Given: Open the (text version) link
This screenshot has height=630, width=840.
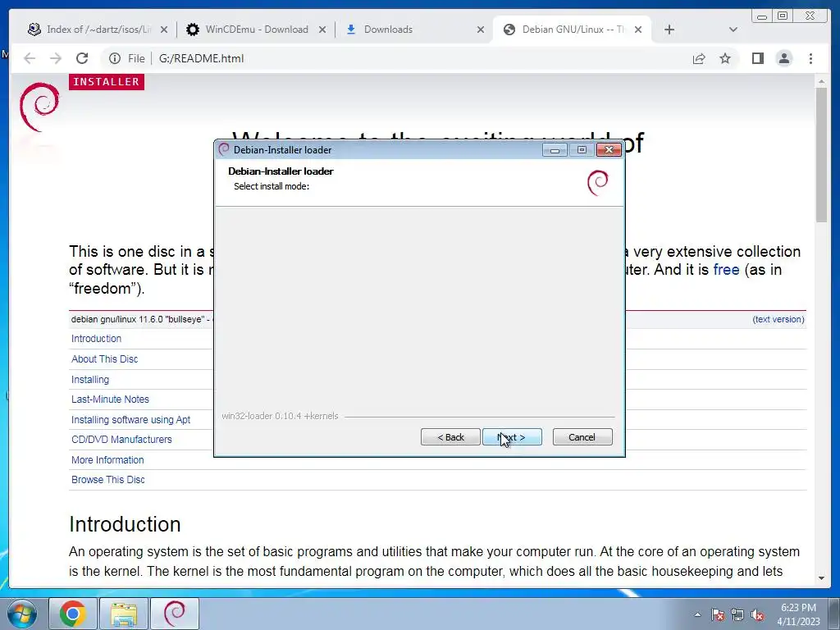Looking at the screenshot, I should click(778, 319).
